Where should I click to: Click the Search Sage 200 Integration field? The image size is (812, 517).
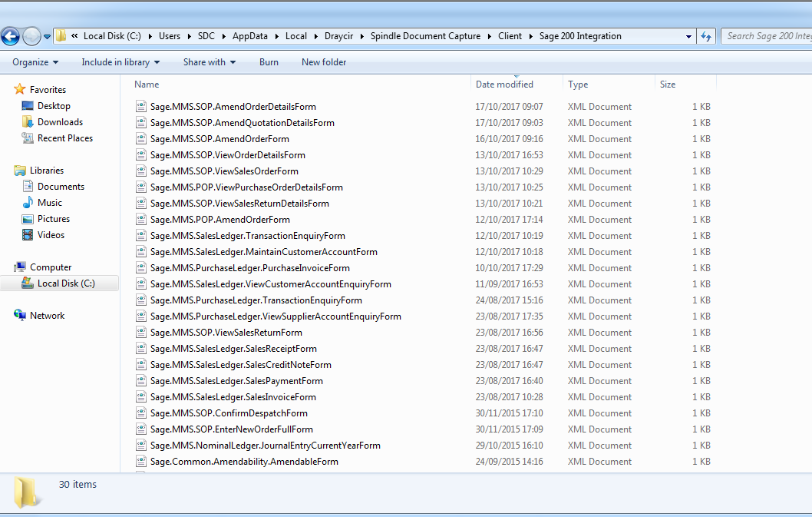click(x=767, y=36)
